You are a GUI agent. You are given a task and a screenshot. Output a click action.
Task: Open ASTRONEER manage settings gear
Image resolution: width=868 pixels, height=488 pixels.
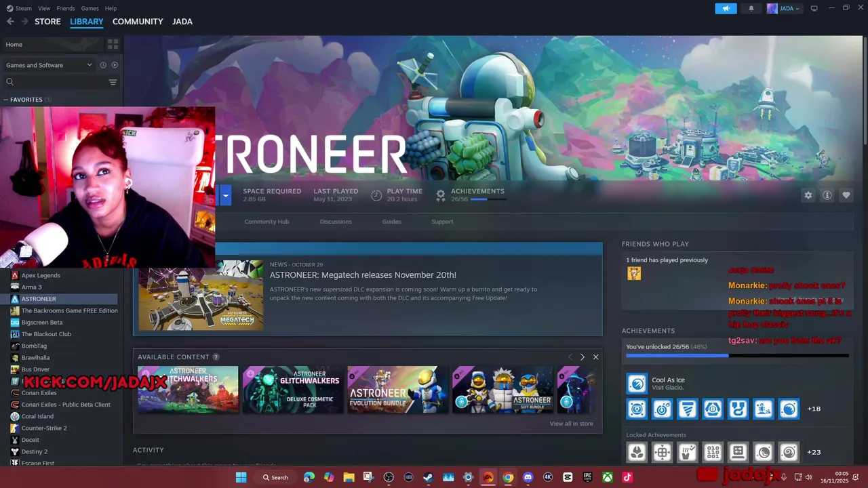click(x=808, y=195)
